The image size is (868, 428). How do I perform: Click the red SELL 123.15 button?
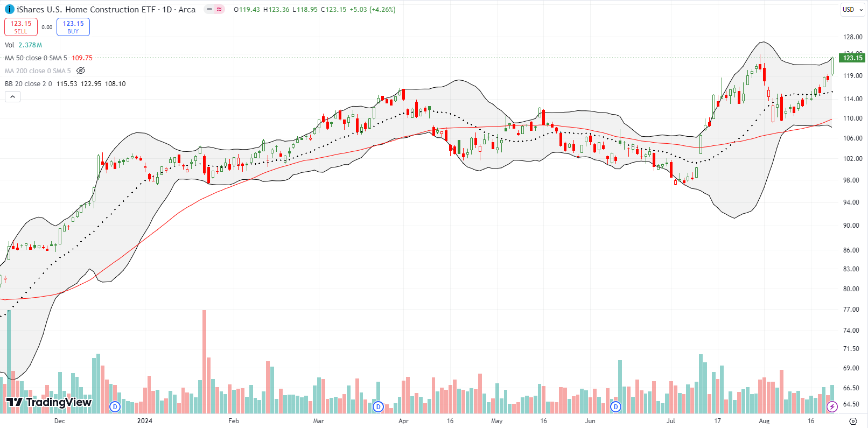[21, 27]
